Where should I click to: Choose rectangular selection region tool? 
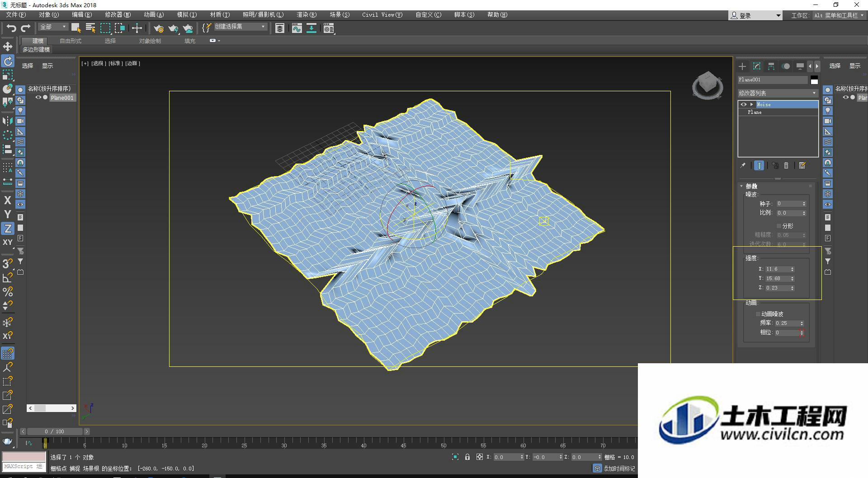(105, 28)
